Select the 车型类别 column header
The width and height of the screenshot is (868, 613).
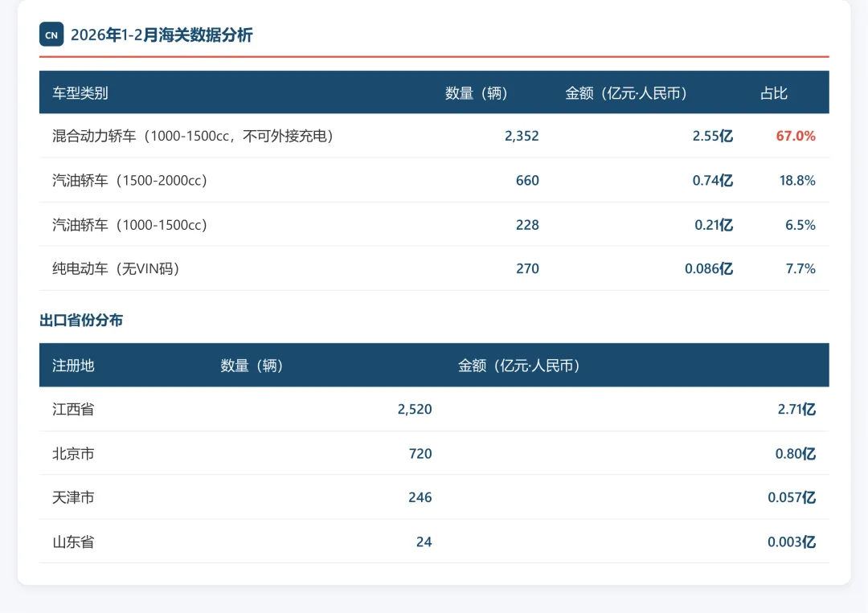74,92
